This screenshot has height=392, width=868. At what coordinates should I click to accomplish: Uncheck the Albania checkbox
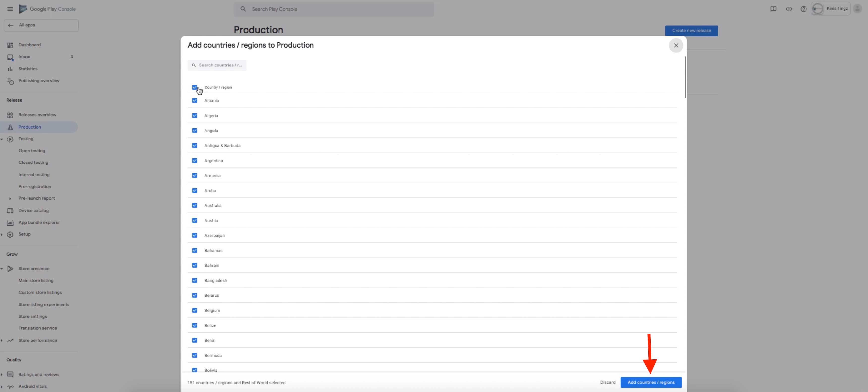tap(195, 101)
